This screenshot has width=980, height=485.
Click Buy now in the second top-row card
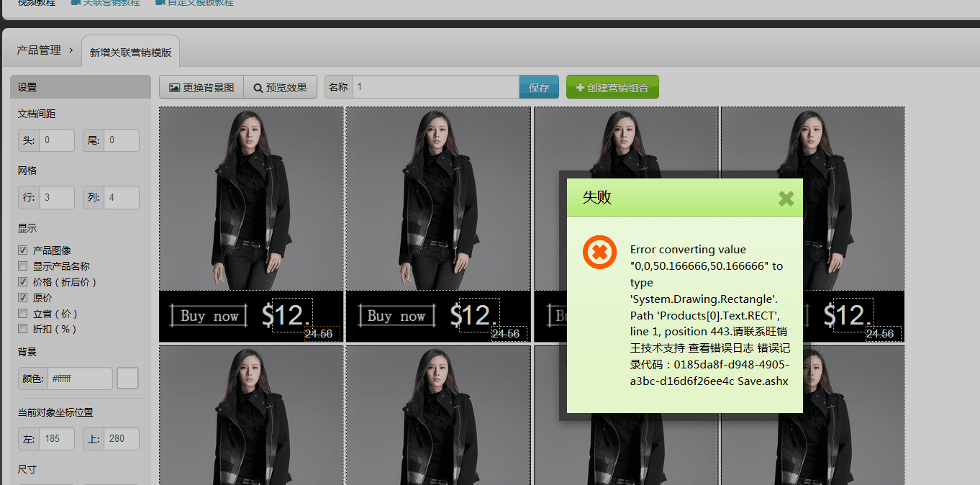pyautogui.click(x=396, y=316)
